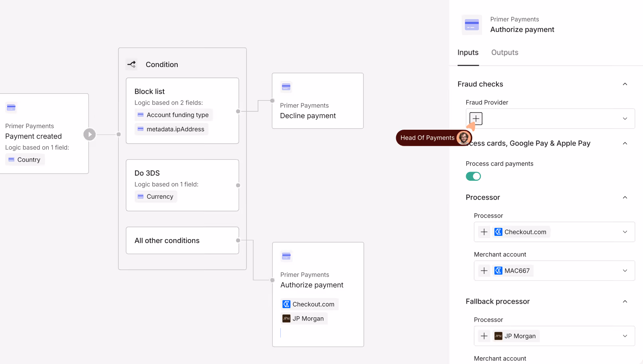Click the Authorize payment node input connector dot

click(x=272, y=280)
